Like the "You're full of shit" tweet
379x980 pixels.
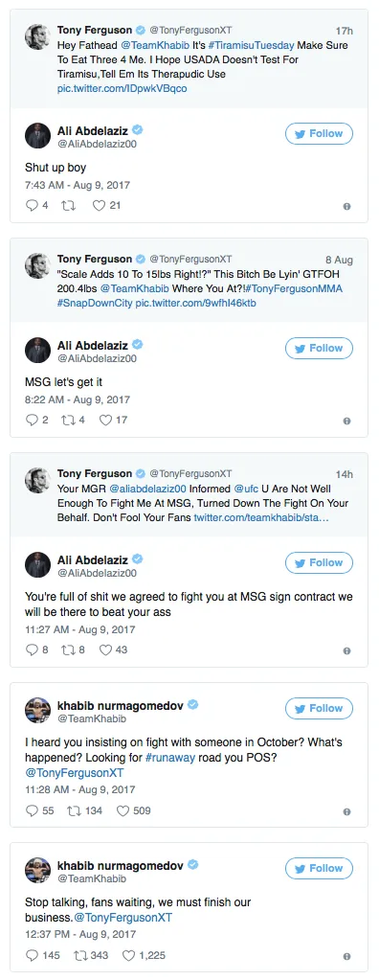point(105,650)
